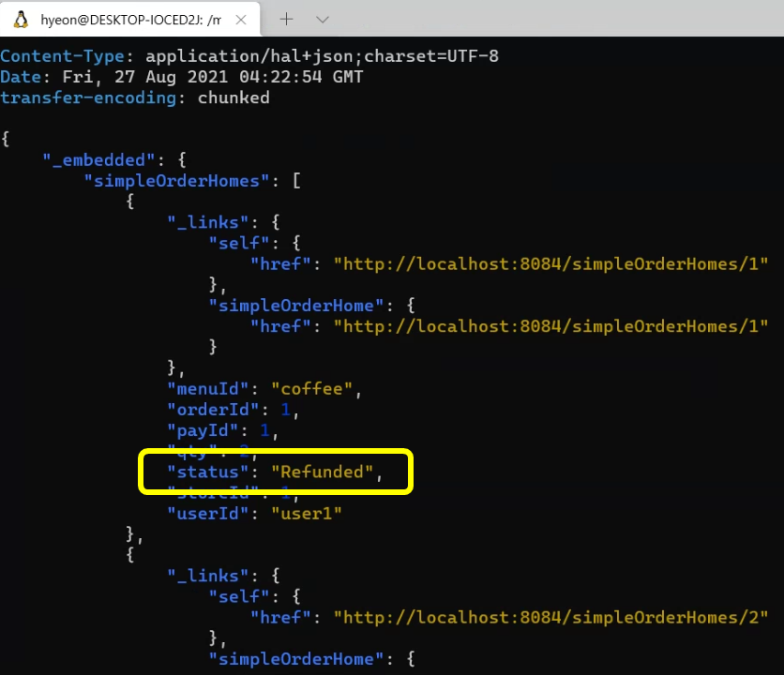Click the first "_links" key
This screenshot has height=675, width=784.
(x=208, y=222)
